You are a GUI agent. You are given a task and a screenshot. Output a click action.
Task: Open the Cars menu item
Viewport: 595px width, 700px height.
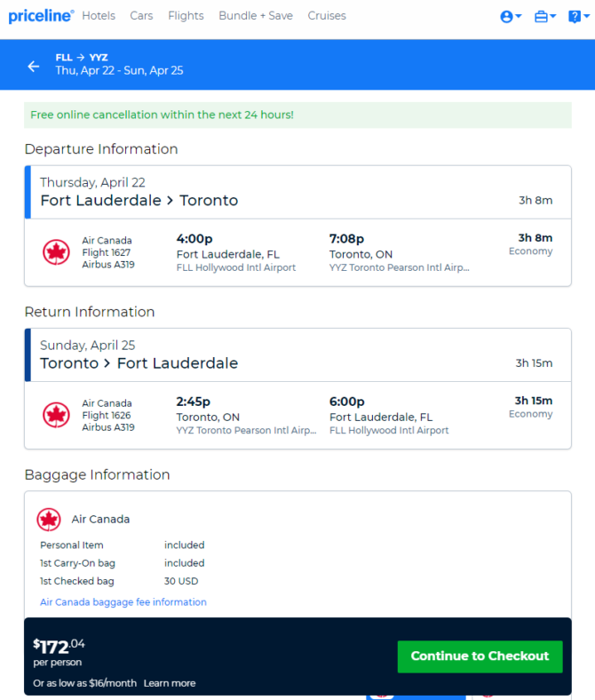(x=141, y=16)
